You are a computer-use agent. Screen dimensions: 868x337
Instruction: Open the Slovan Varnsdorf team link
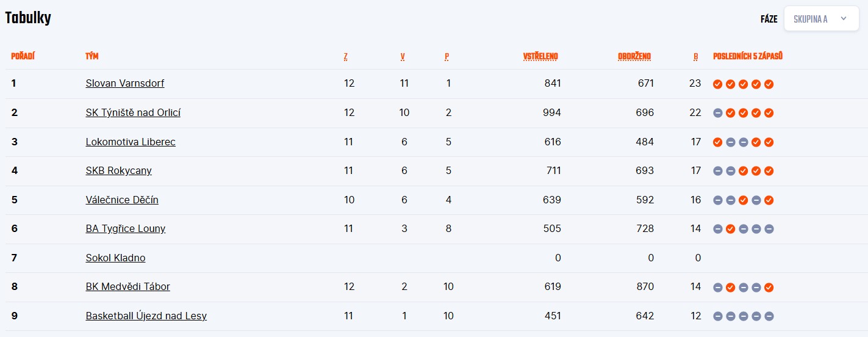point(125,84)
